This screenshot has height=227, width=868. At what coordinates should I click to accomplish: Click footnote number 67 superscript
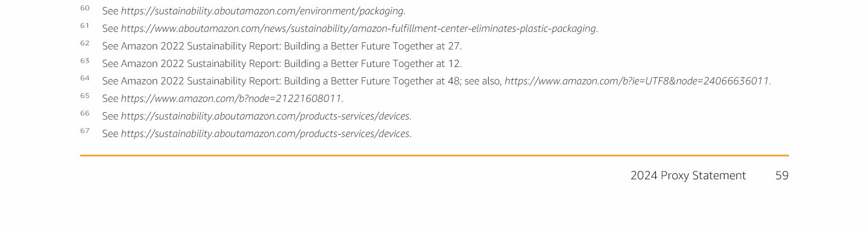pyautogui.click(x=84, y=131)
